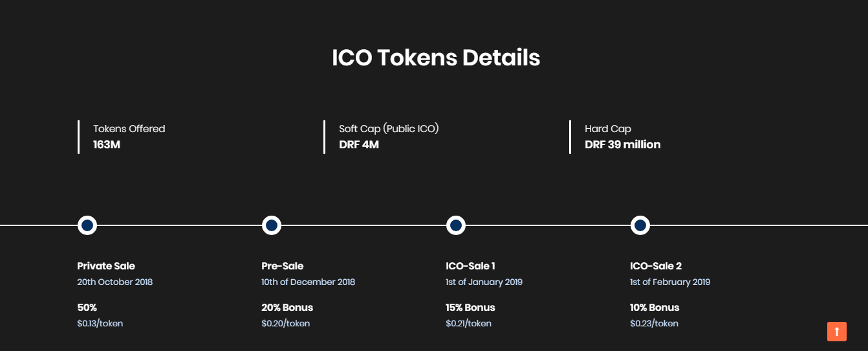868x351 pixels.
Task: Select the ICO-Sale 2 timeline circle marker
Action: pyautogui.click(x=640, y=225)
